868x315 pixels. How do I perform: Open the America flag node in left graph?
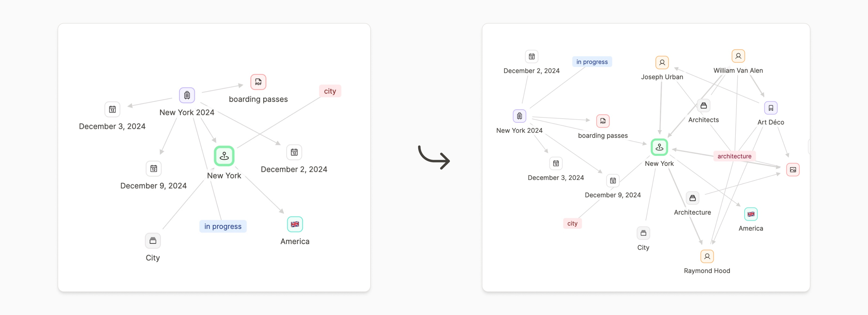point(295,224)
